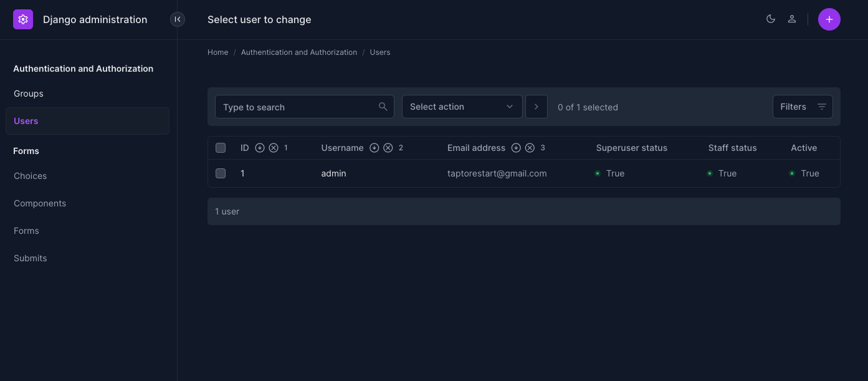The height and width of the screenshot is (381, 868).
Task: Open the Select action dropdown
Action: (462, 107)
